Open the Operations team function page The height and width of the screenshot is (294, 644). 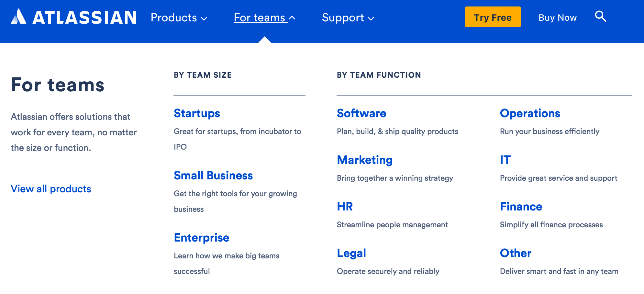(x=530, y=114)
